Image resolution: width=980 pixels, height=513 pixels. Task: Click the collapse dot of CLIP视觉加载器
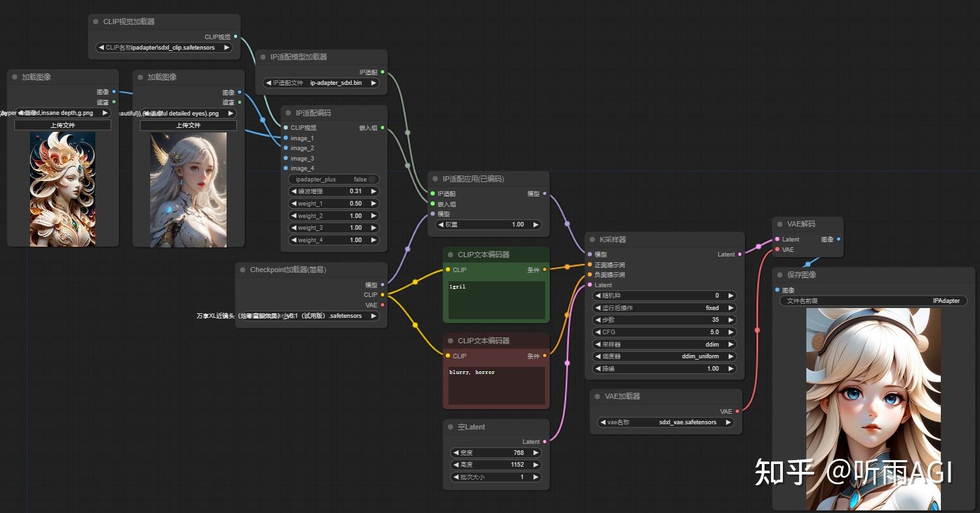point(95,22)
